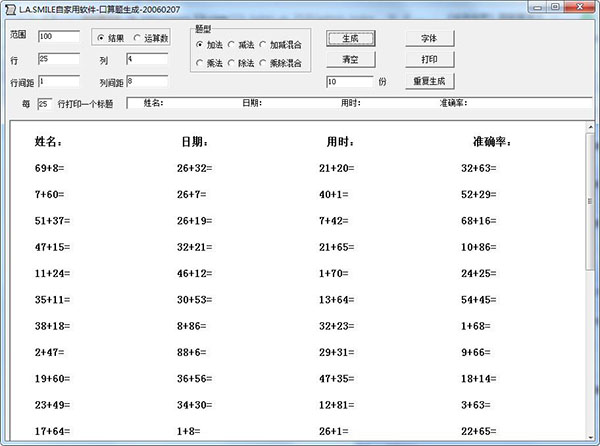The image size is (600, 446).
Task: Focus the 行 rows input field
Action: [59, 59]
